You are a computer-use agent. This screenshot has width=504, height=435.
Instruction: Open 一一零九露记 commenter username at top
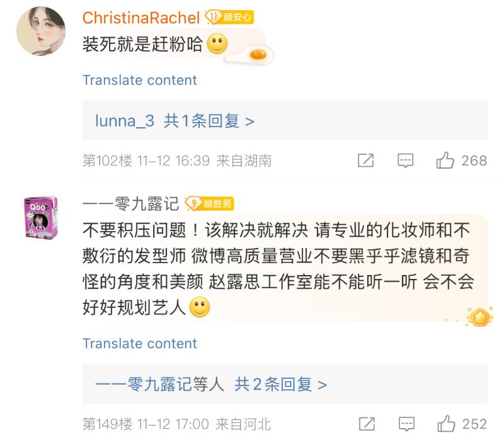pos(130,203)
